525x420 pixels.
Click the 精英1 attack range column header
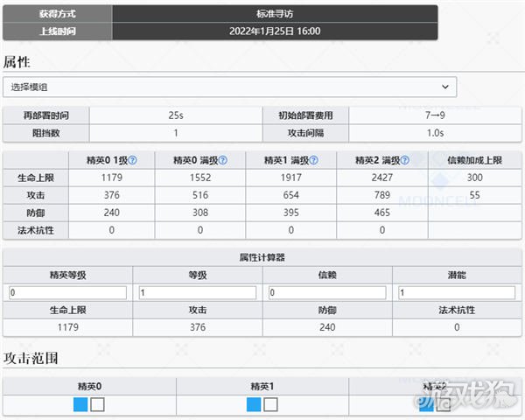click(262, 387)
